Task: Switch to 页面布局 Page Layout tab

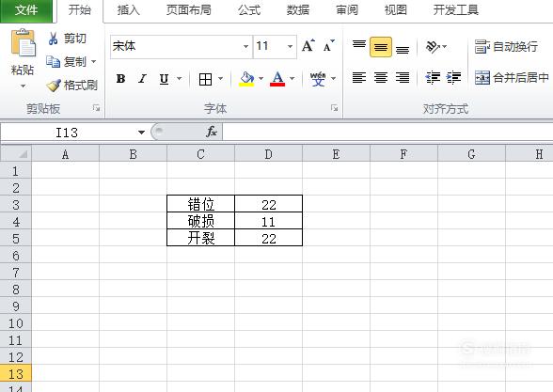Action: coord(189,9)
